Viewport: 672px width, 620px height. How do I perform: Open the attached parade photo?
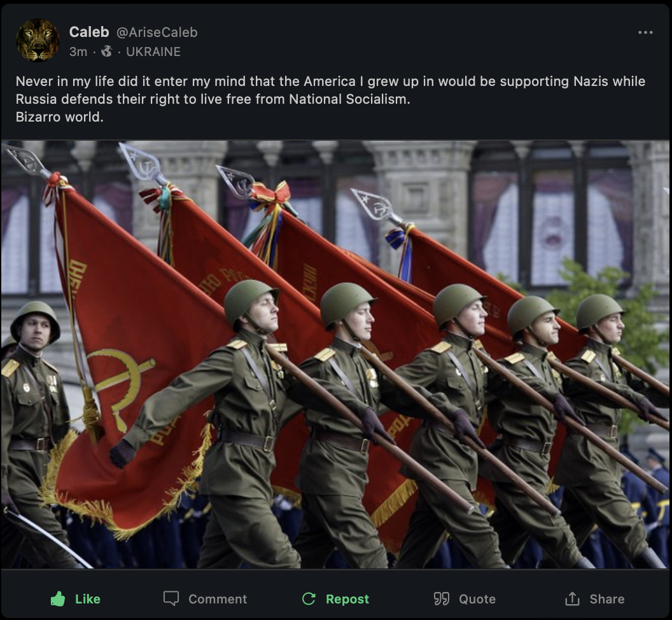335,355
